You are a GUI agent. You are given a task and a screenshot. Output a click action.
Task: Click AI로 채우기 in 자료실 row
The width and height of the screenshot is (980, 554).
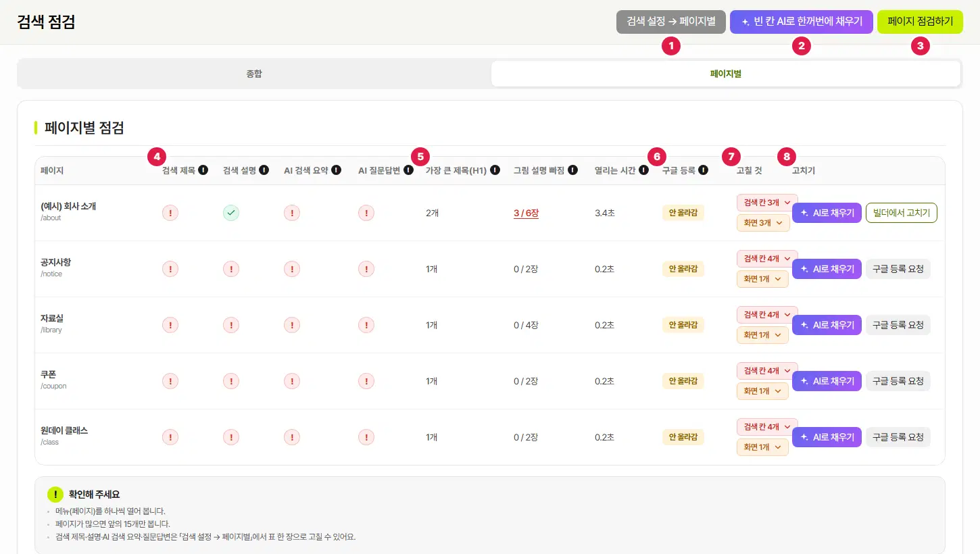click(x=827, y=325)
